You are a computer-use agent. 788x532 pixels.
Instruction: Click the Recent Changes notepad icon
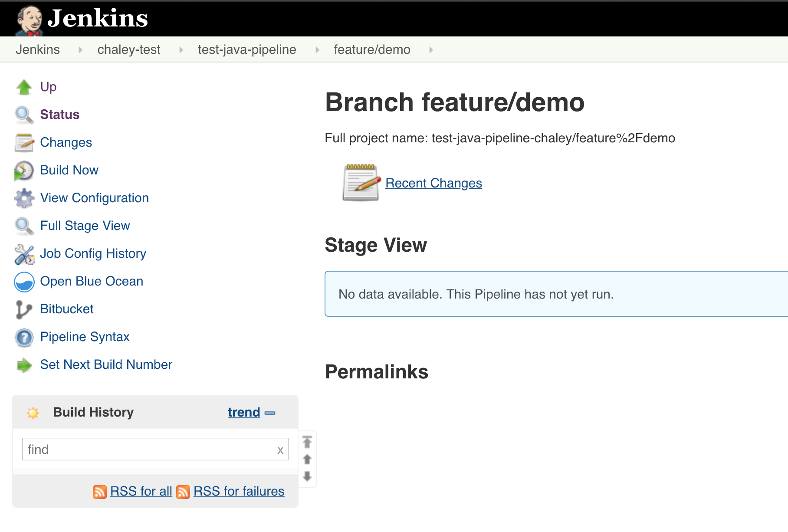(361, 182)
